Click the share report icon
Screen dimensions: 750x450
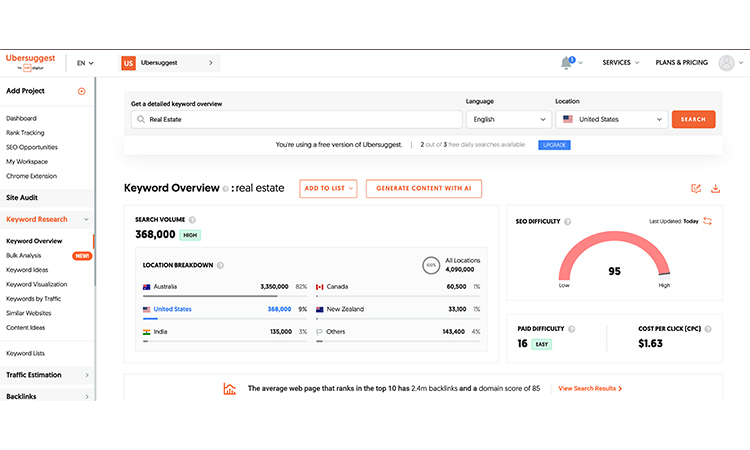[696, 188]
